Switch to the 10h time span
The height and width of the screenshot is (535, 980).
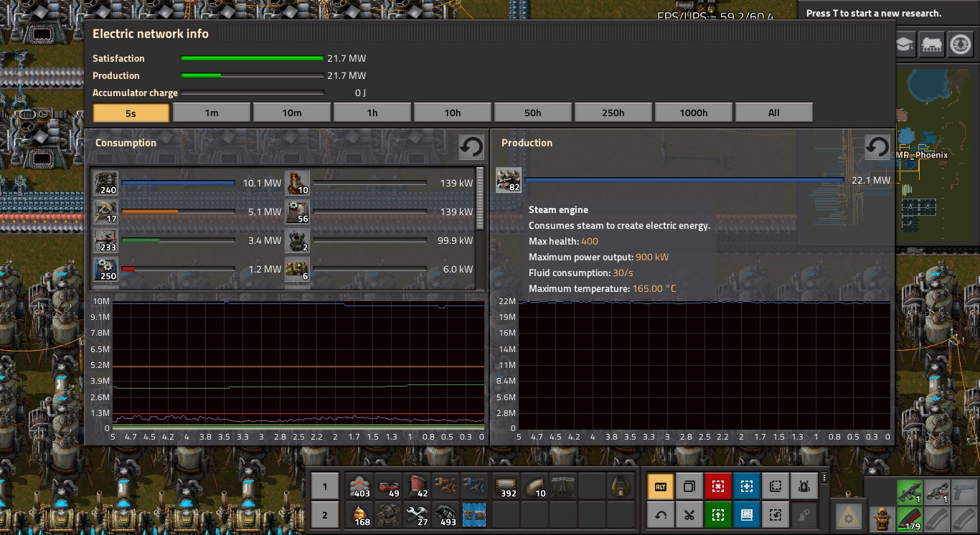click(x=453, y=113)
